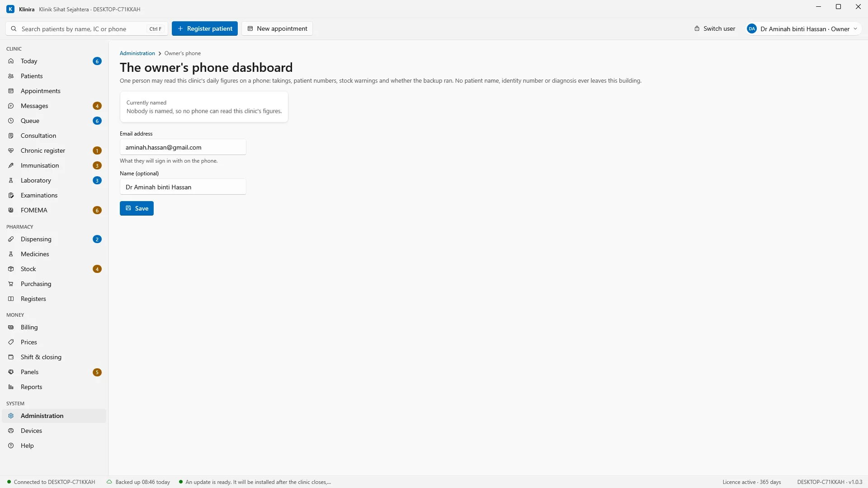Select Administration in the sidebar
The height and width of the screenshot is (488, 868).
(x=54, y=416)
